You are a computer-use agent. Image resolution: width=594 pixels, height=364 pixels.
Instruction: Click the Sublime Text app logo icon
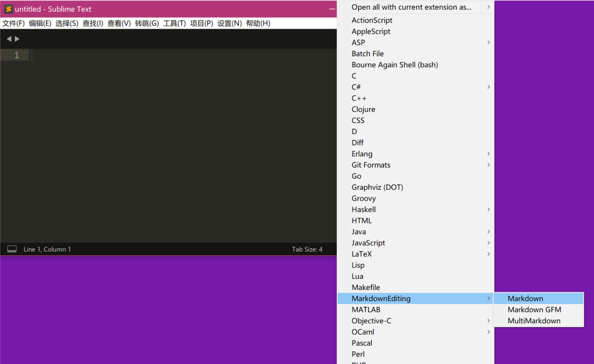[x=8, y=9]
